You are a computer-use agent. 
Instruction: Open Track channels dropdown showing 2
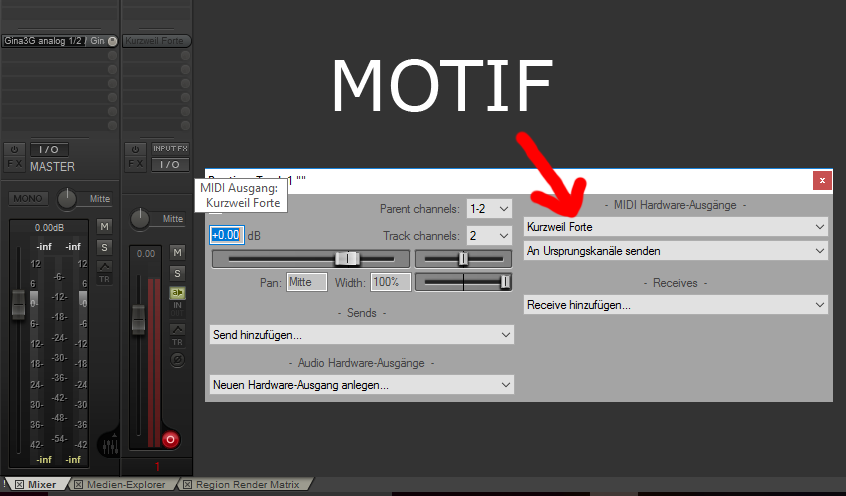tap(489, 235)
